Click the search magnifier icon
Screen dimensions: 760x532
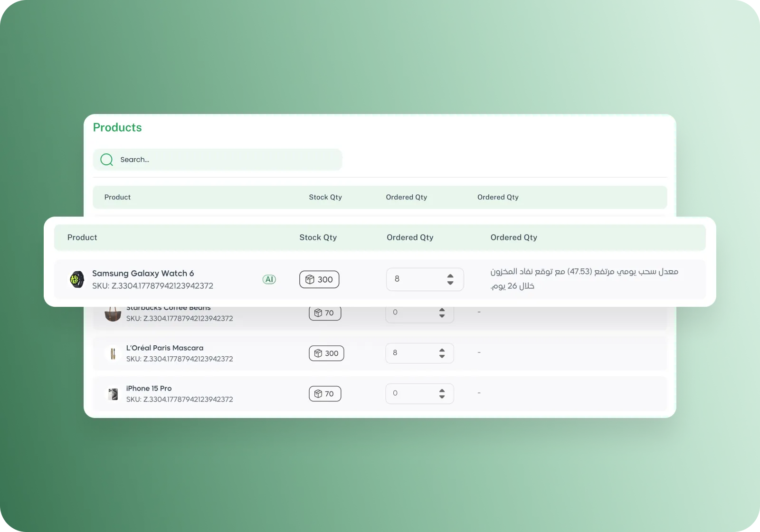click(107, 160)
